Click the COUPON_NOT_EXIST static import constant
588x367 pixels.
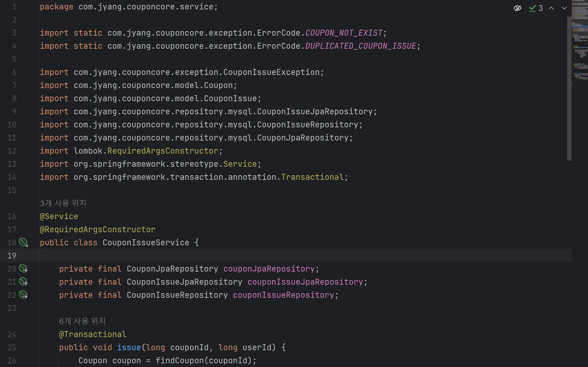(344, 33)
